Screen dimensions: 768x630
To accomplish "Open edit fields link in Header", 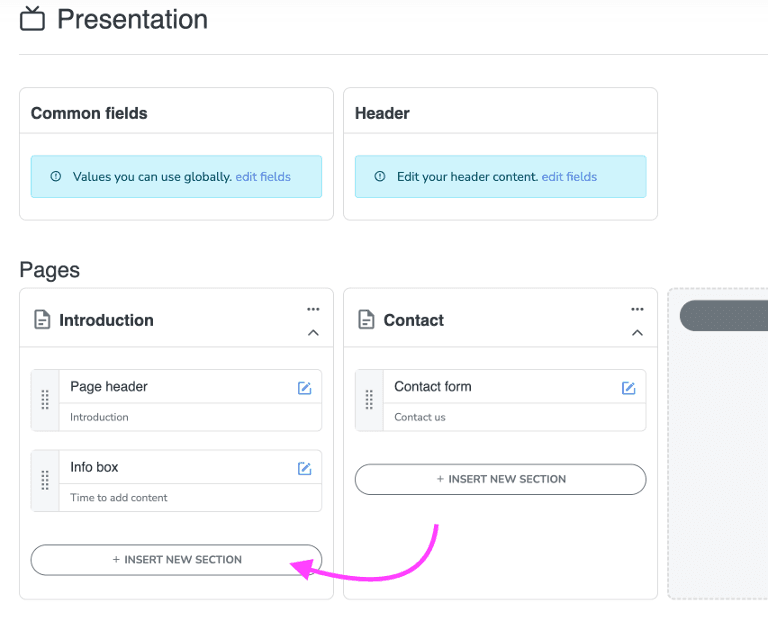I will [x=569, y=177].
